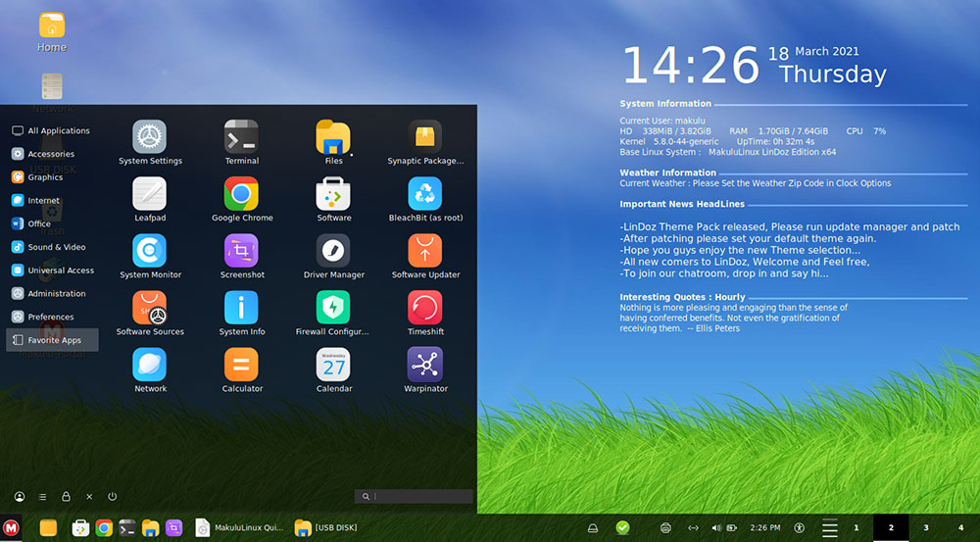The height and width of the screenshot is (542, 980).
Task: Open Timeshift backup tool
Action: tap(425, 314)
